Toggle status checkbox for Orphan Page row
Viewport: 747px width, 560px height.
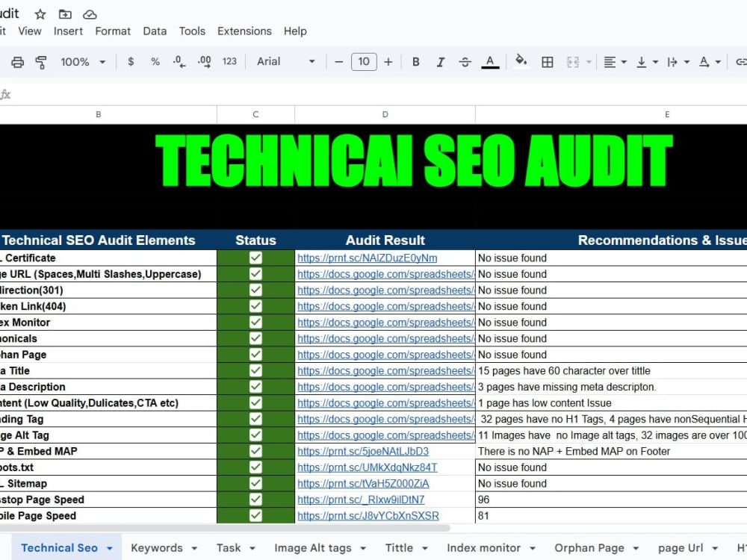[255, 354]
